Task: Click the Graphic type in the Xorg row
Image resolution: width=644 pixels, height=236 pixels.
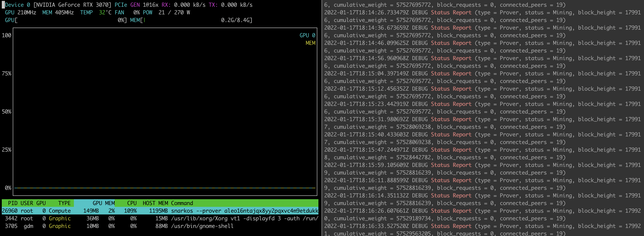Action: tap(60, 219)
